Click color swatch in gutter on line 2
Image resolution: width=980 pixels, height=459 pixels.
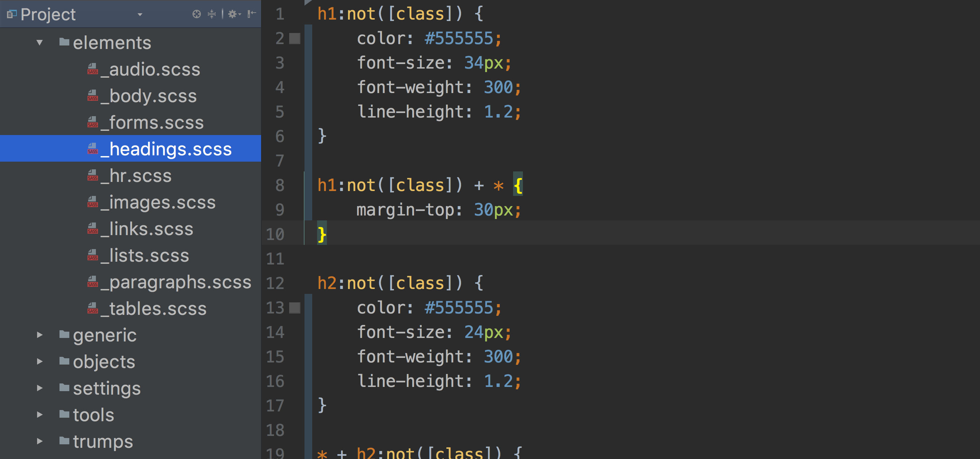coord(295,38)
